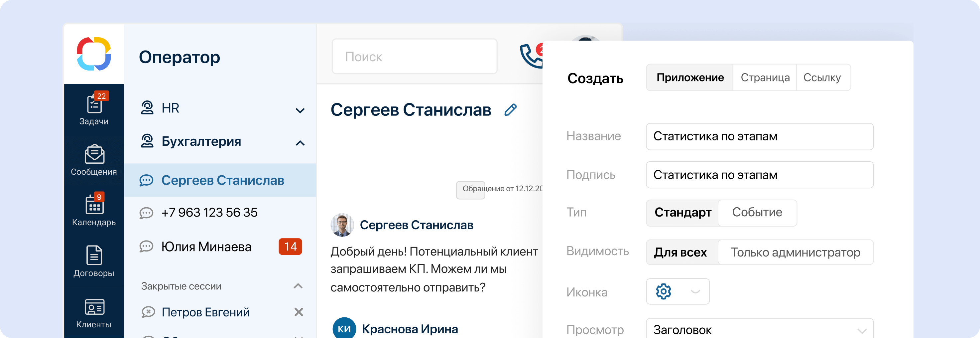Open the Иконка gear dropdown

(677, 291)
